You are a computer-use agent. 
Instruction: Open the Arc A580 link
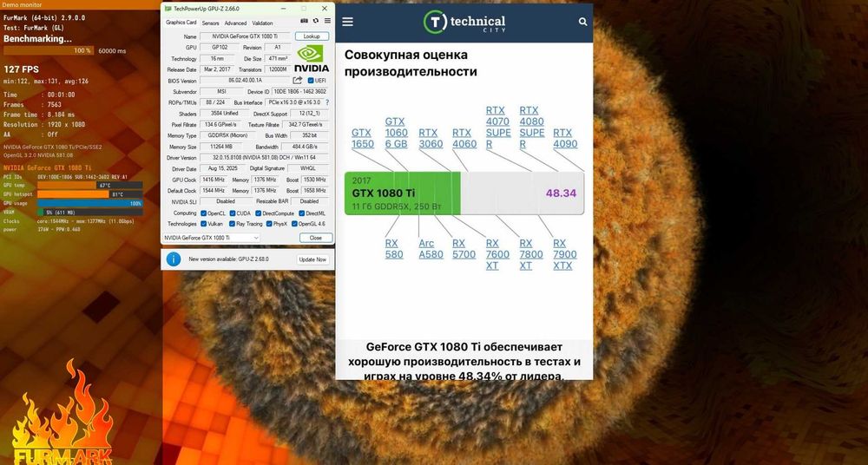[431, 249]
